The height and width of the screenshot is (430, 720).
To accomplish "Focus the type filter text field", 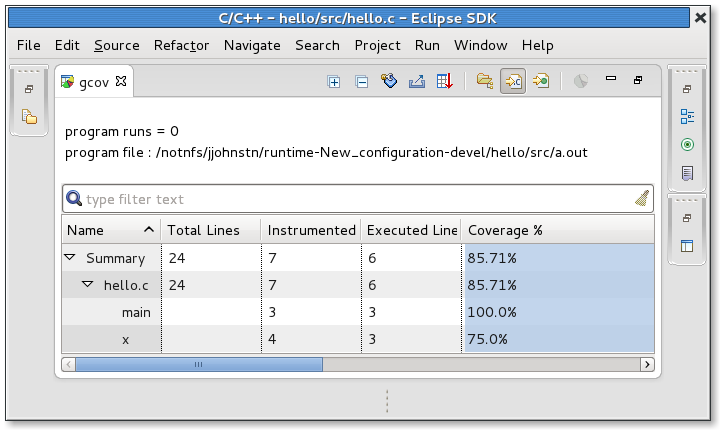I will (358, 199).
